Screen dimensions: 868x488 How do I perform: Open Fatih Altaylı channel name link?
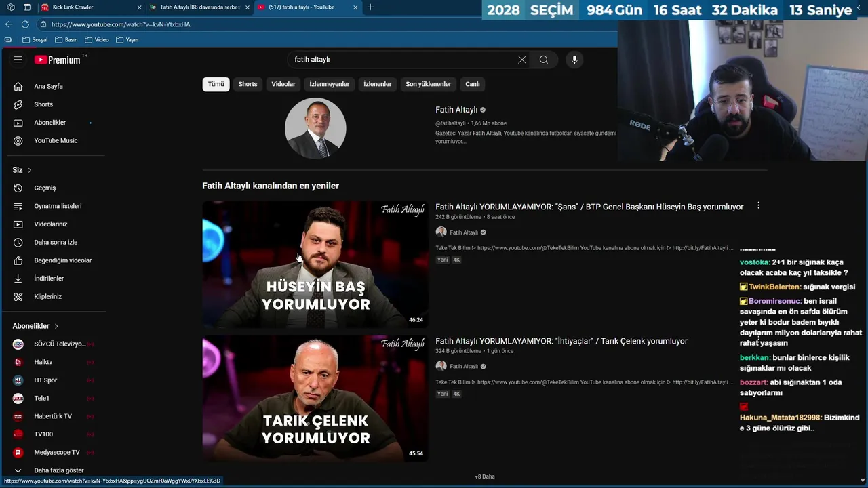456,110
